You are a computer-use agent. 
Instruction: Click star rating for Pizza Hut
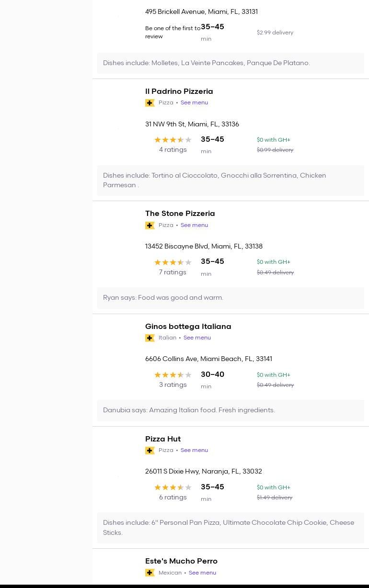coord(173,487)
